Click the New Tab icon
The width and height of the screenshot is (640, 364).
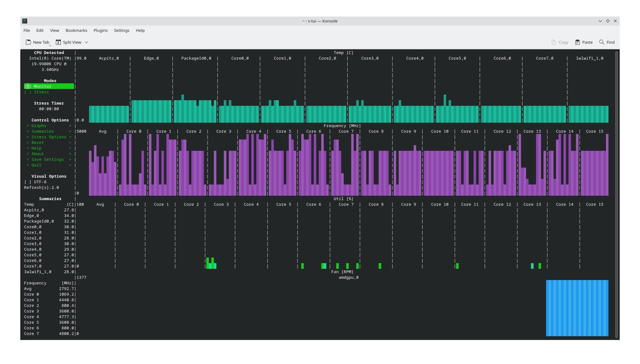[x=28, y=42]
